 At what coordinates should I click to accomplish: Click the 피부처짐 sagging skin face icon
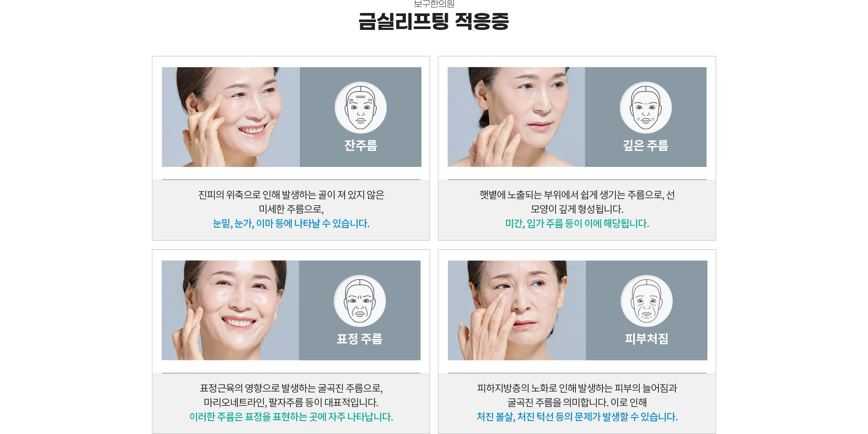click(647, 301)
